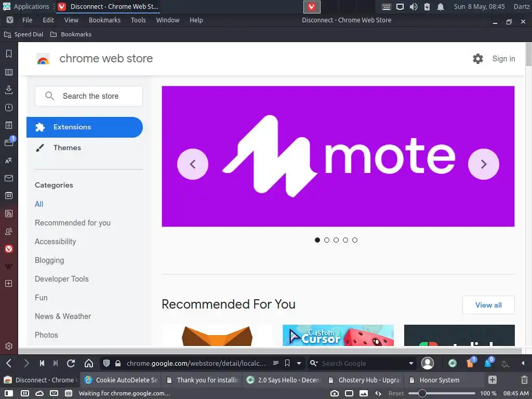Image resolution: width=532 pixels, height=399 pixels.
Task: Open sync status cloud icon
Action: pos(39,393)
